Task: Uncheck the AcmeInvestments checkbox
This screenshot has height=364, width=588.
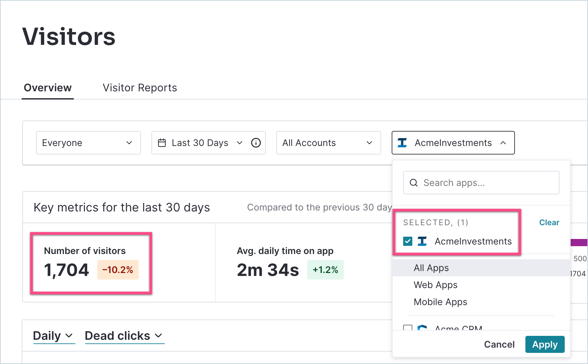Action: 408,241
